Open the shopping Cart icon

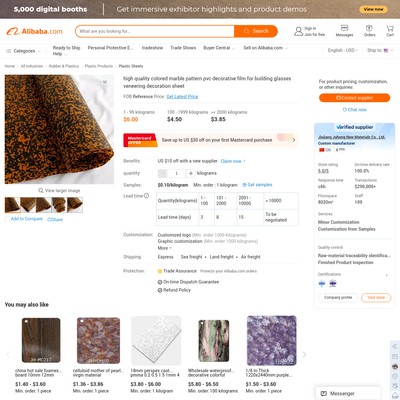[x=390, y=28]
